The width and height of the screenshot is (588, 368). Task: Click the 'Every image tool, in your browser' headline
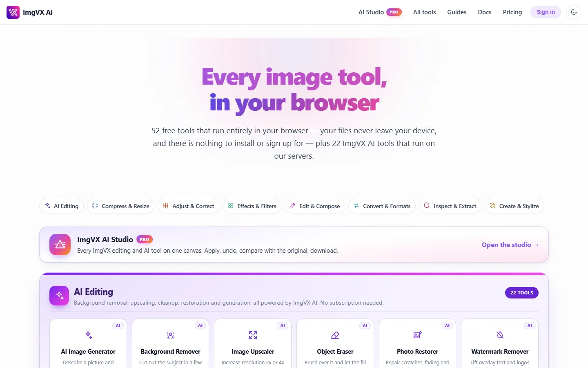point(294,90)
